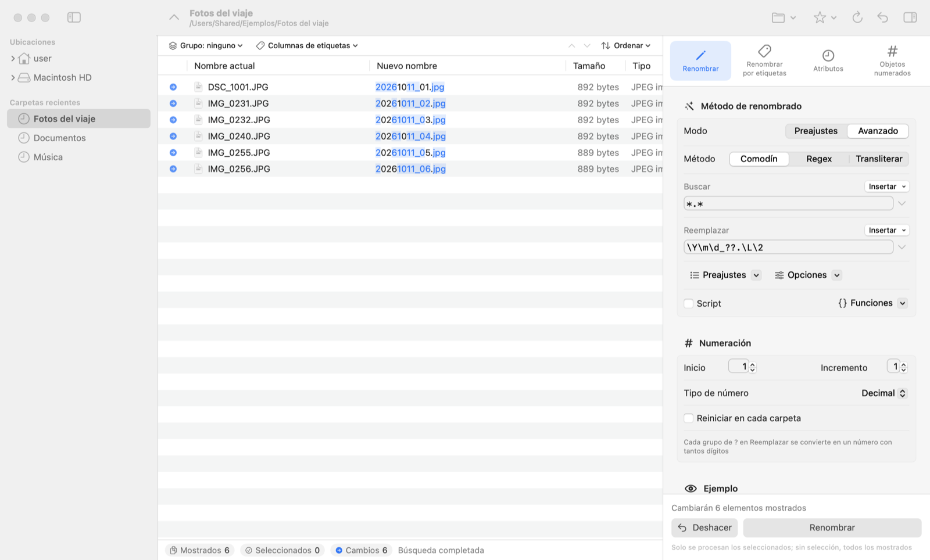Open Insertar menu for Buscar field
The height and width of the screenshot is (560, 930).
pyautogui.click(x=887, y=186)
